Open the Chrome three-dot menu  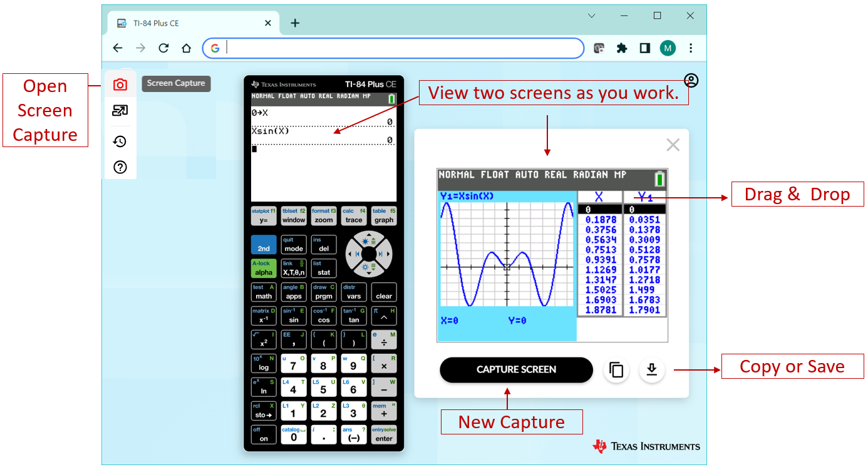691,48
